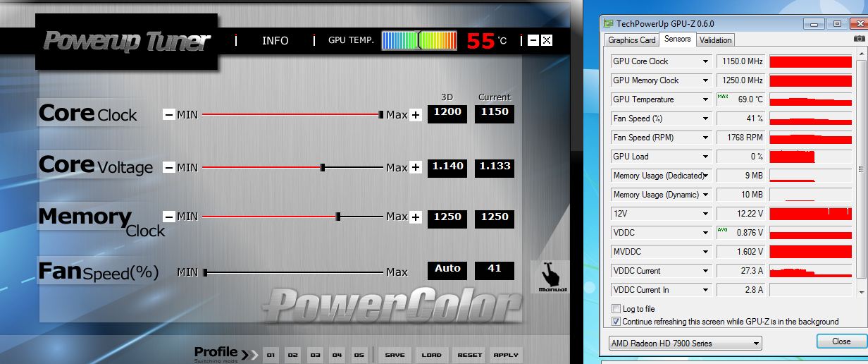This screenshot has width=868, height=364.
Task: Enable the Log to file checkbox
Action: point(616,309)
